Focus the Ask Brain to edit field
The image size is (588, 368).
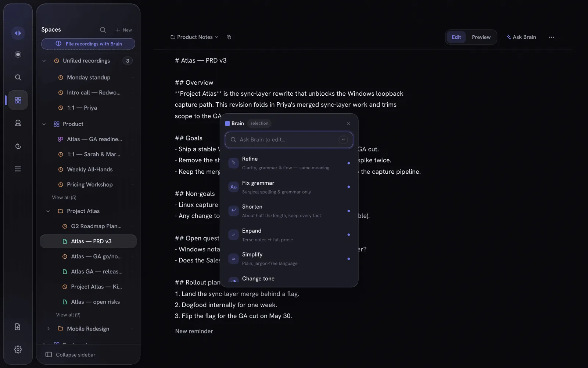[x=289, y=140]
